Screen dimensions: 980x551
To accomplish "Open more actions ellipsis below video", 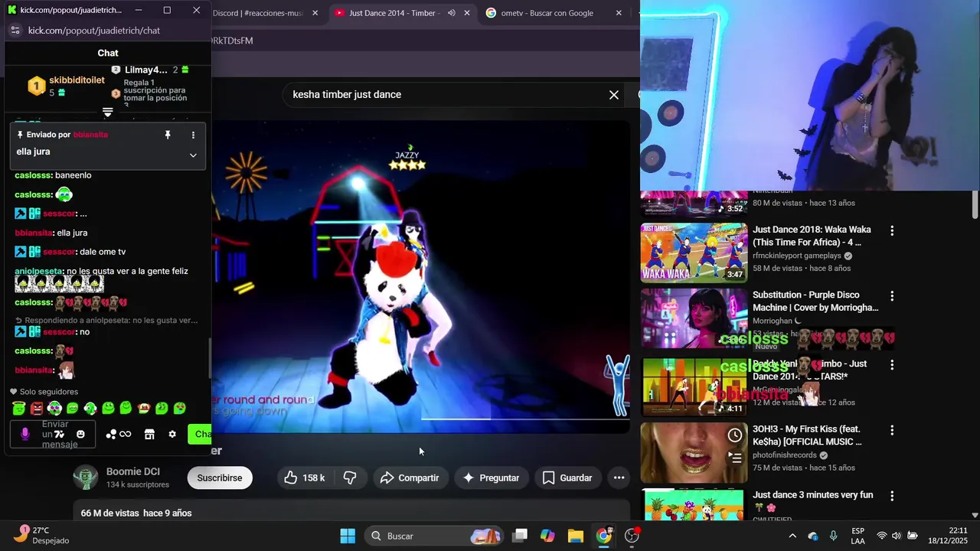I will 619,478.
